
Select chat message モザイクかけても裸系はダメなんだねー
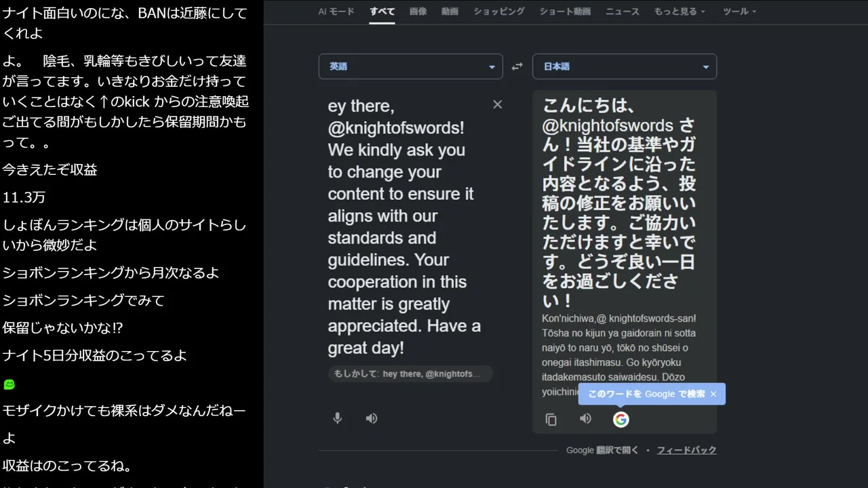tap(124, 411)
